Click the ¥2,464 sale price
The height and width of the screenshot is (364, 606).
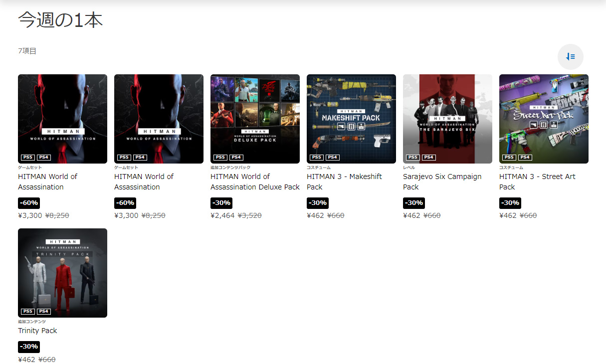[x=222, y=215]
